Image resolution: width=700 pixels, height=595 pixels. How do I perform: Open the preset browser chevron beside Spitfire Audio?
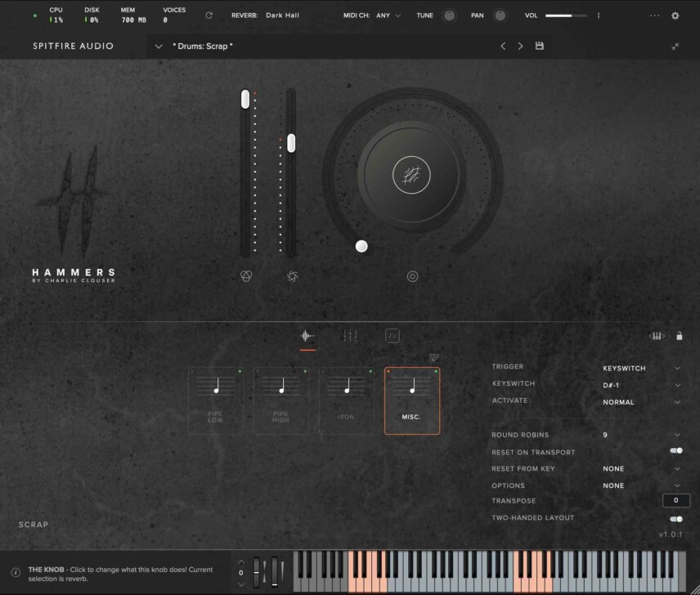(x=159, y=47)
